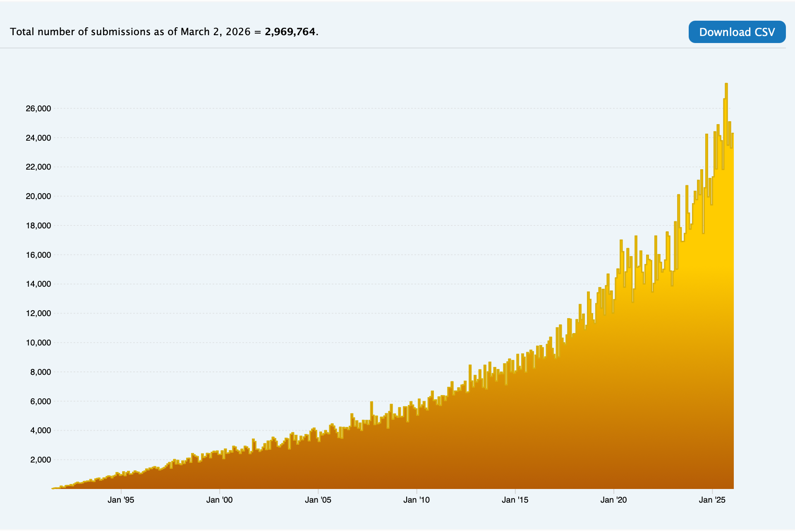Viewport: 795px width, 532px height.
Task: Click the 10,000 y-axis label
Action: [38, 343]
